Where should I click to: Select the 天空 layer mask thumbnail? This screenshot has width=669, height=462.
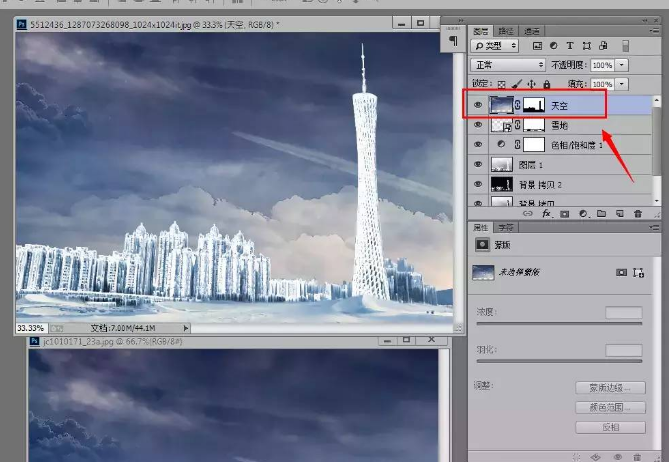(534, 105)
